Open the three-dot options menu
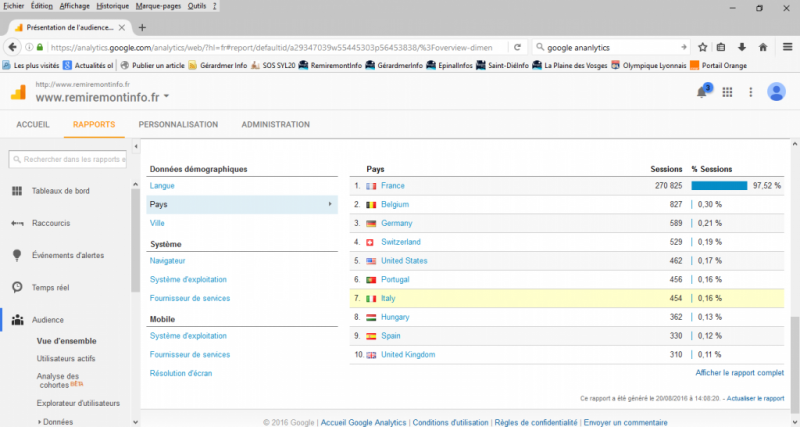The height and width of the screenshot is (427, 800). point(750,92)
